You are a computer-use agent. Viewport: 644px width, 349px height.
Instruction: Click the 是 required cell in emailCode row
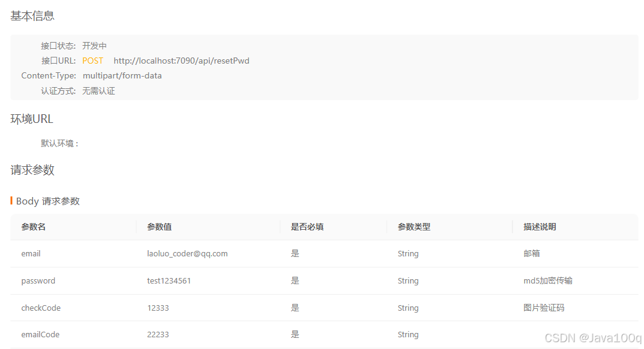[295, 335]
